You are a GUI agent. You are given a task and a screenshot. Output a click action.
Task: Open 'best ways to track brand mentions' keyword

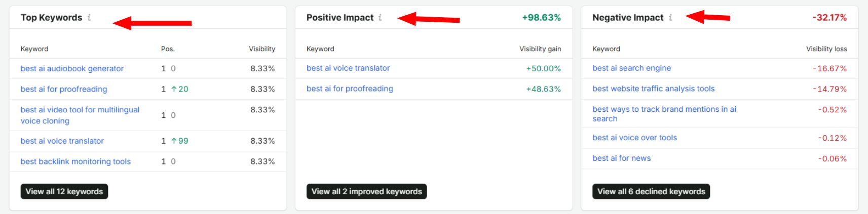point(664,114)
